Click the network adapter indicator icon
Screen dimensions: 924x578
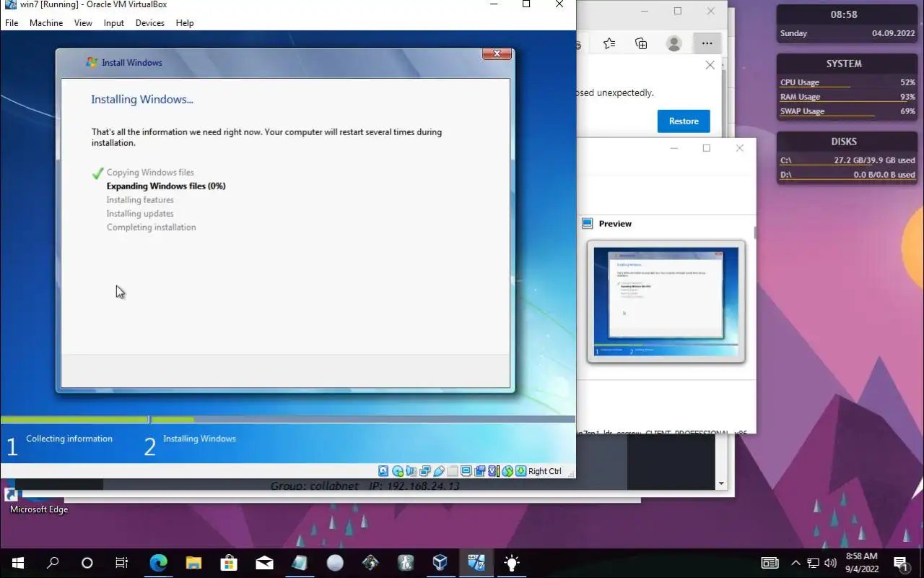coord(425,471)
